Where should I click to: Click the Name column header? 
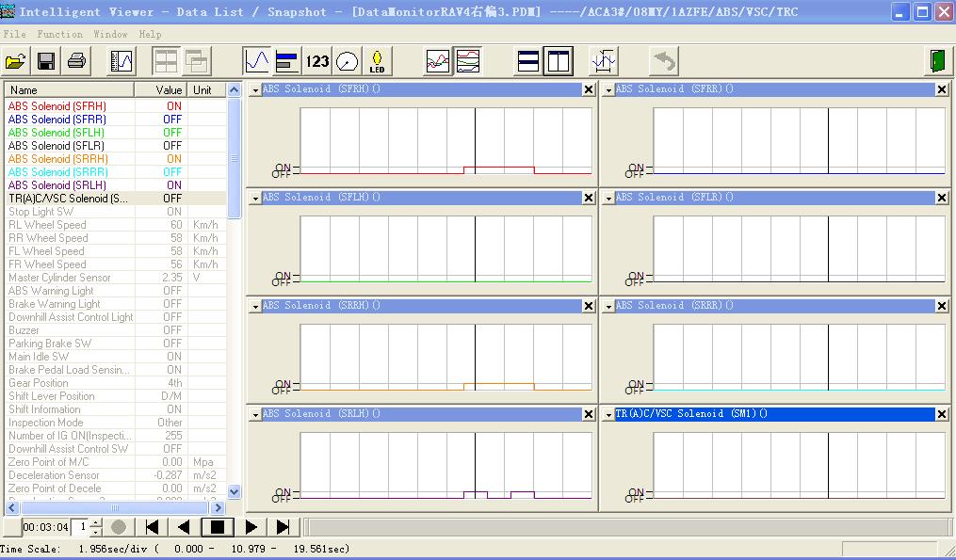tap(70, 90)
